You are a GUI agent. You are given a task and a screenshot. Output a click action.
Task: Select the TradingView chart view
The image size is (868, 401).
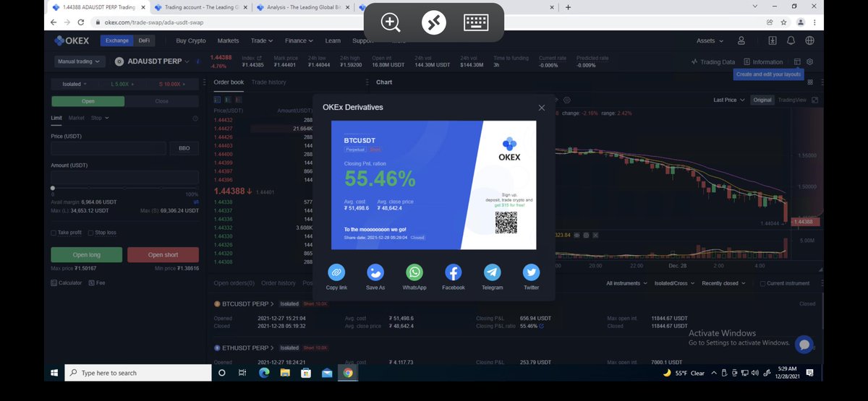coord(791,100)
